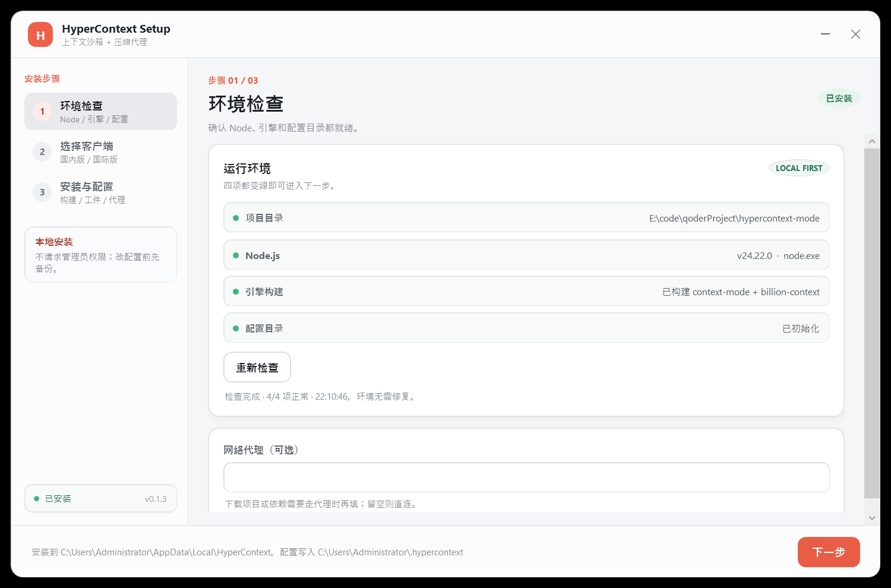The image size is (891, 588).
Task: Focus the 网络代理 input field
Action: pos(526,478)
